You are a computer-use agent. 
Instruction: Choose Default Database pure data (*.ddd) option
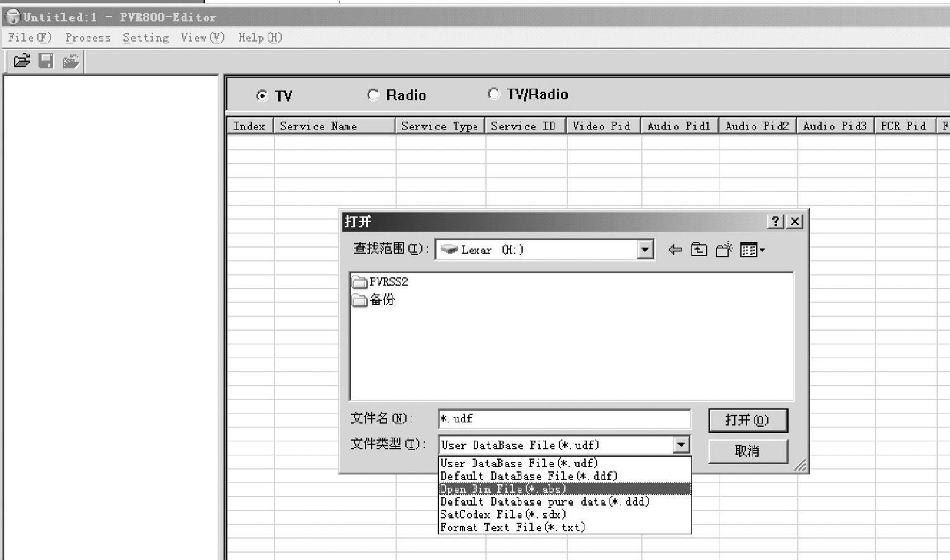coord(565,501)
